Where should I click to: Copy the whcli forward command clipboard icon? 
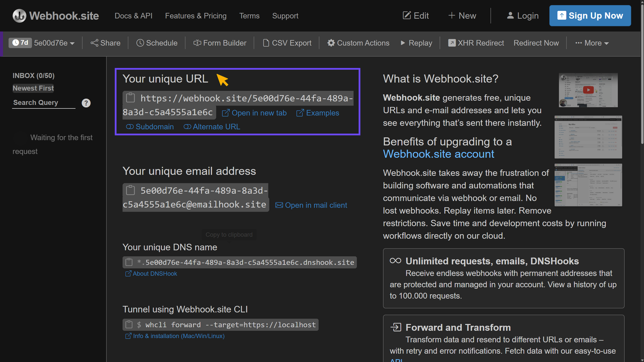129,325
